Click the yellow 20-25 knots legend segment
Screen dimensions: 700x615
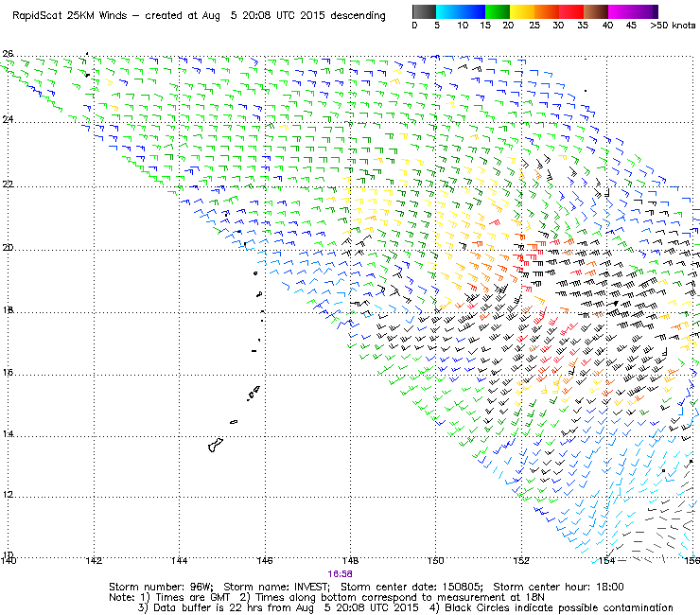coord(522,12)
